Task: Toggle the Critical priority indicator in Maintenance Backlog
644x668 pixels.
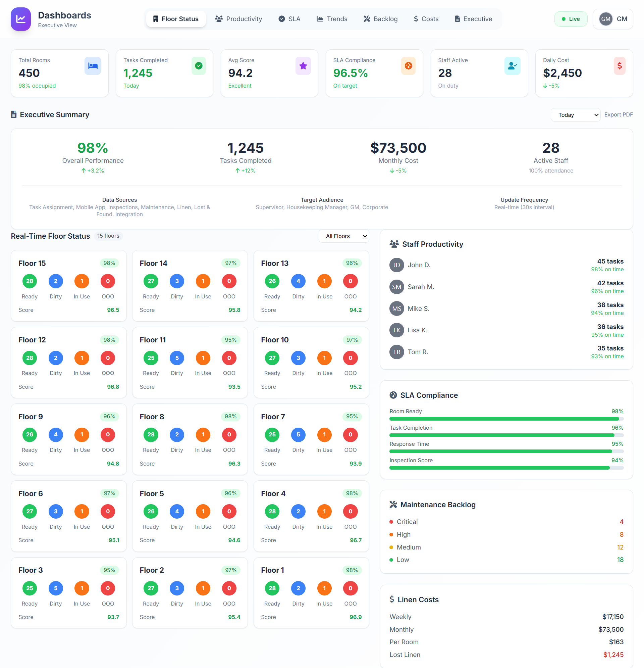Action: coord(391,521)
